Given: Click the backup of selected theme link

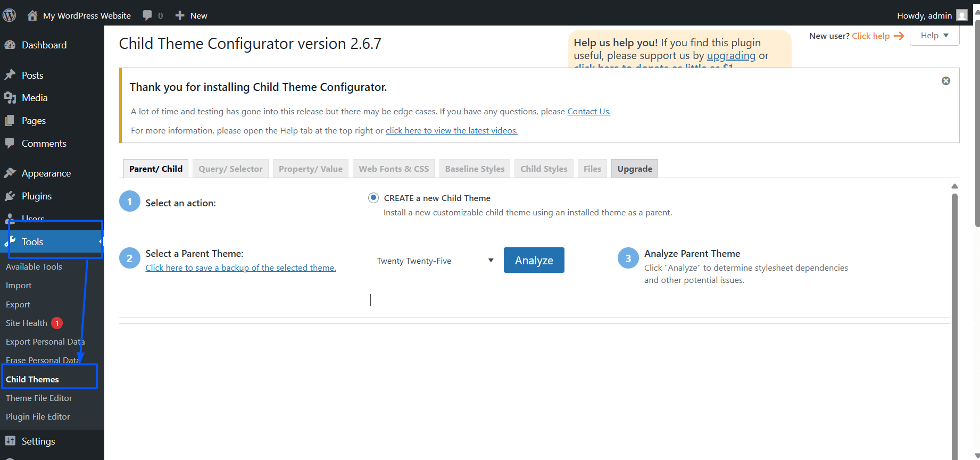Looking at the screenshot, I should pyautogui.click(x=241, y=267).
